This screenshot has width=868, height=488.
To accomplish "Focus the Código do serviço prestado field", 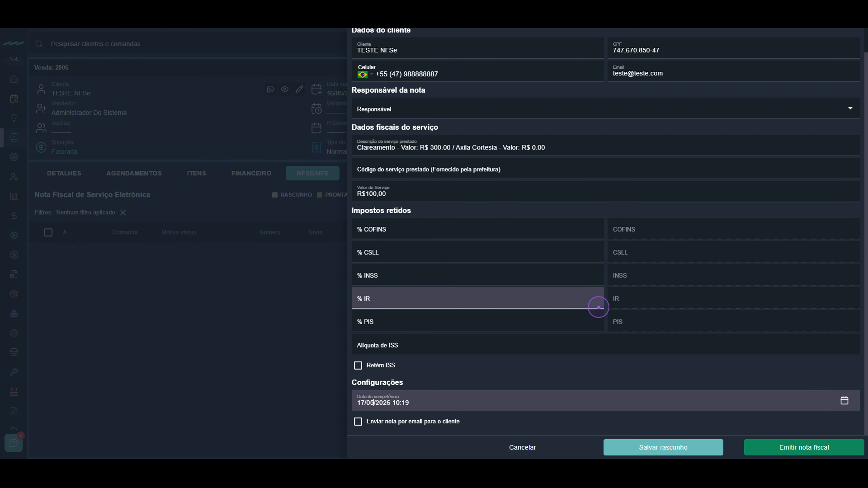I will tap(606, 169).
